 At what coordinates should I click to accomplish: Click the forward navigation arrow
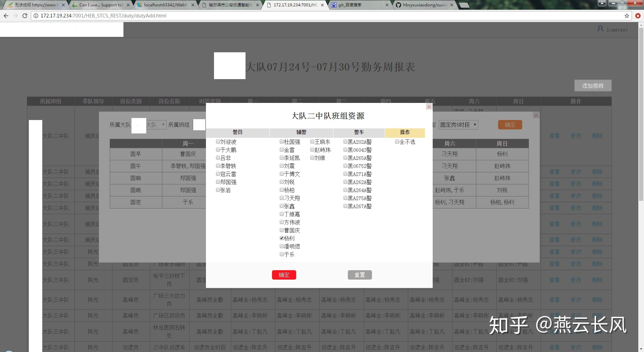pyautogui.click(x=15, y=15)
